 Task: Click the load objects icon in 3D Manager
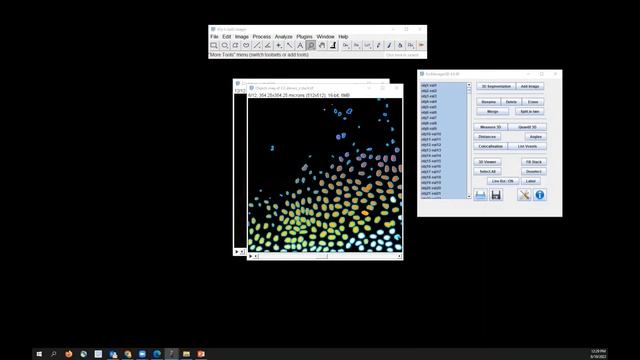[x=480, y=195]
